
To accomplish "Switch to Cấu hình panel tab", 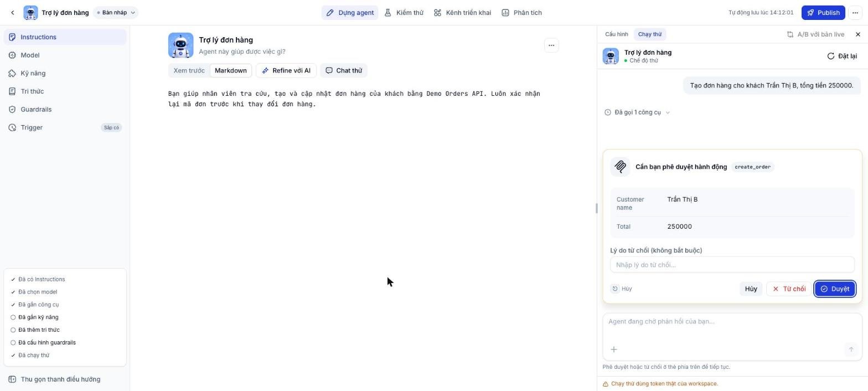I will tap(617, 34).
